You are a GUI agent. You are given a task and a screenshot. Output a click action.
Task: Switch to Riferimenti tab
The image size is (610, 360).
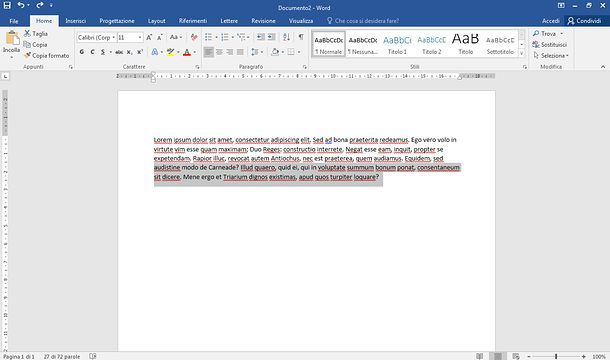[x=193, y=21]
